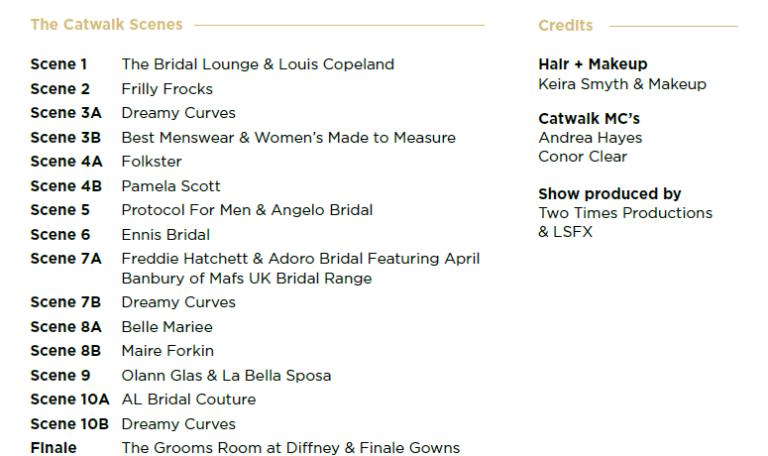Click the 'Credits' heading

pos(565,25)
